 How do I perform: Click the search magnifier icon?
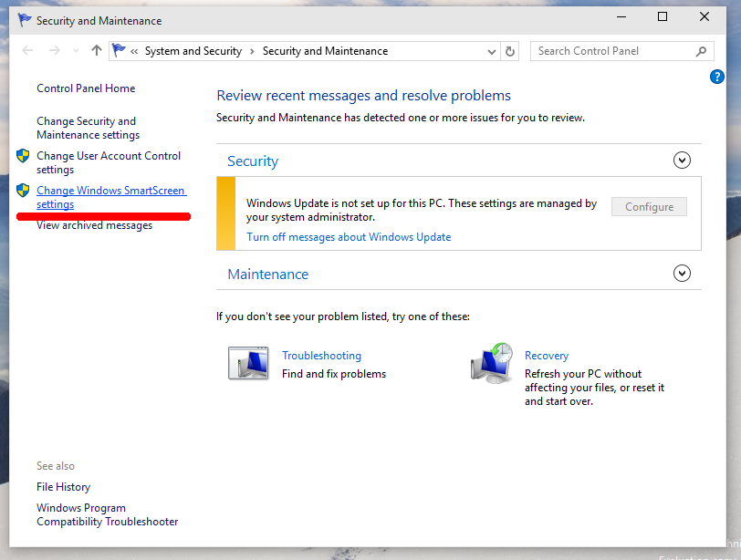coord(701,51)
